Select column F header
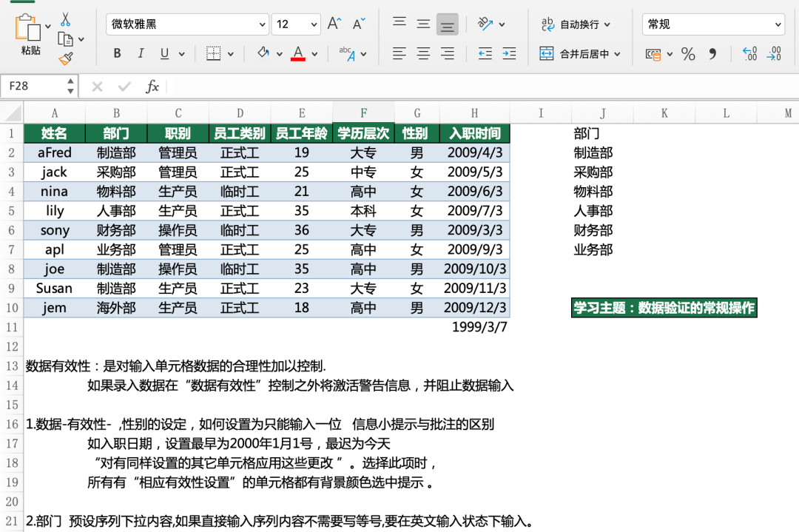Image resolution: width=799 pixels, height=532 pixels. point(363,113)
